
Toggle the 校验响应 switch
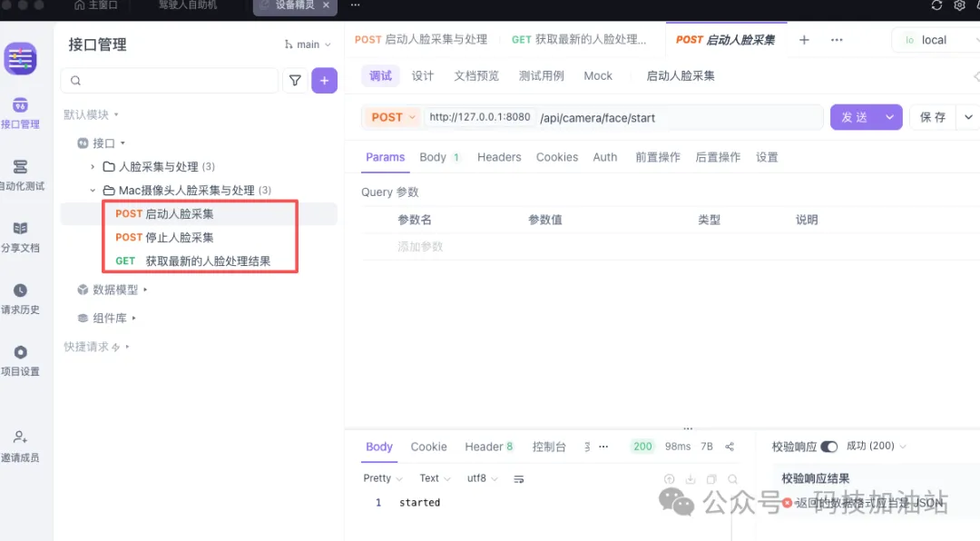coord(828,447)
